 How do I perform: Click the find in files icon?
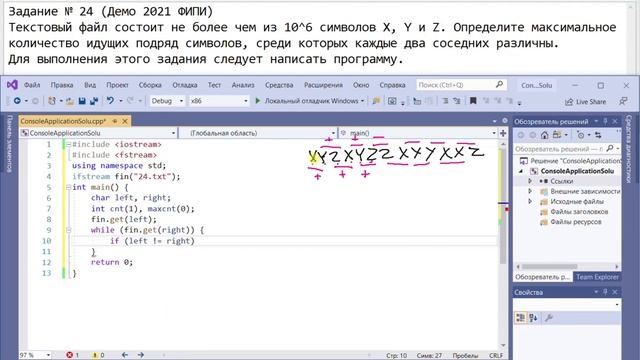376,101
